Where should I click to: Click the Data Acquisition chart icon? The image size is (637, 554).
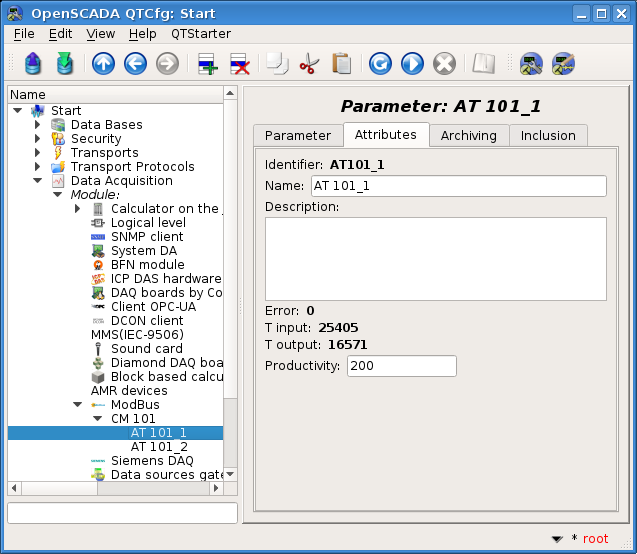58,181
